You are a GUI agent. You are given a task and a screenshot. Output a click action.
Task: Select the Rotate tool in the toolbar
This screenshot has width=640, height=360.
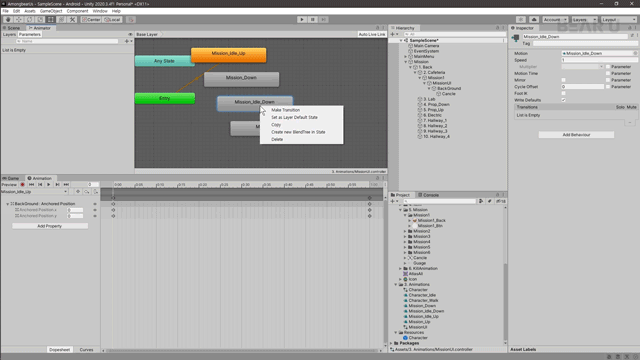point(29,20)
